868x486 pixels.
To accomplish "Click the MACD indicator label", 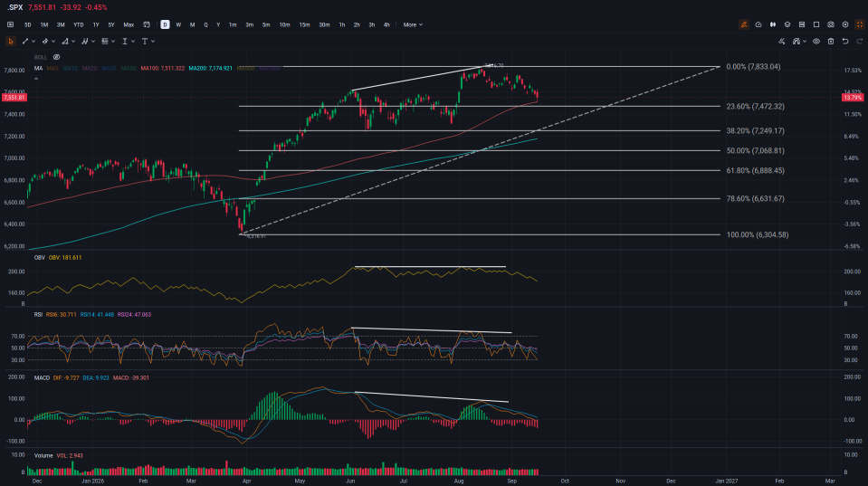I will coord(42,378).
